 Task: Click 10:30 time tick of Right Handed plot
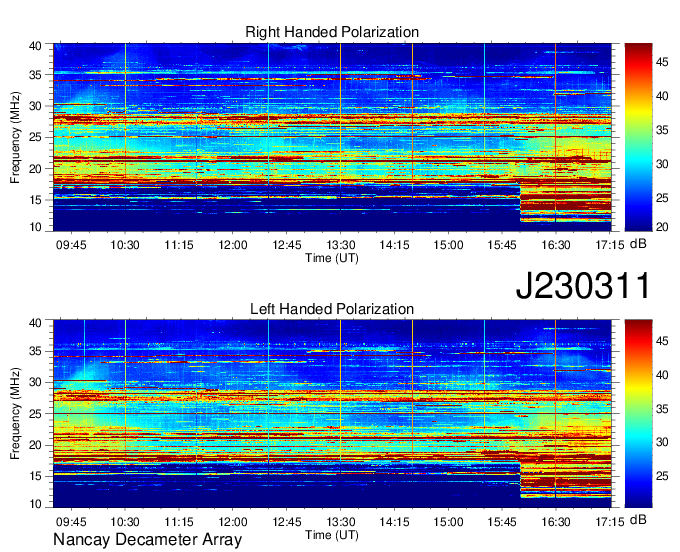click(125, 245)
